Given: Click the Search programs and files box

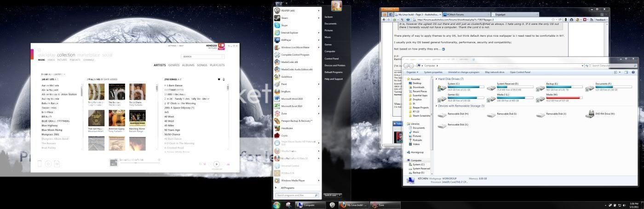Looking at the screenshot, I should (x=297, y=195).
